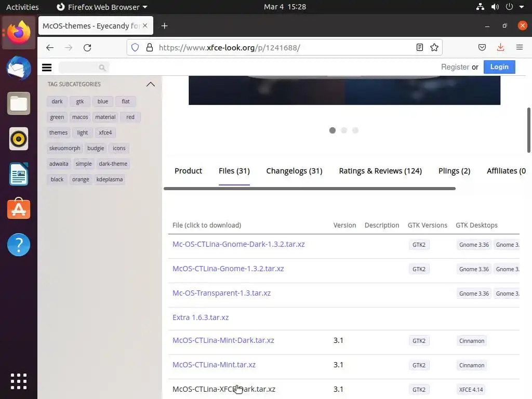
Task: Show applications grid in the dock
Action: pyautogui.click(x=19, y=381)
